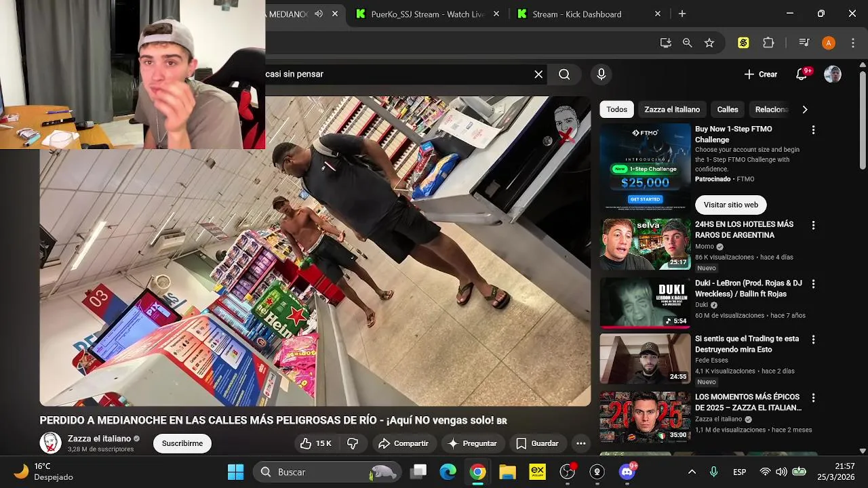
Task: Close the current YouTube tab
Action: 335,14
